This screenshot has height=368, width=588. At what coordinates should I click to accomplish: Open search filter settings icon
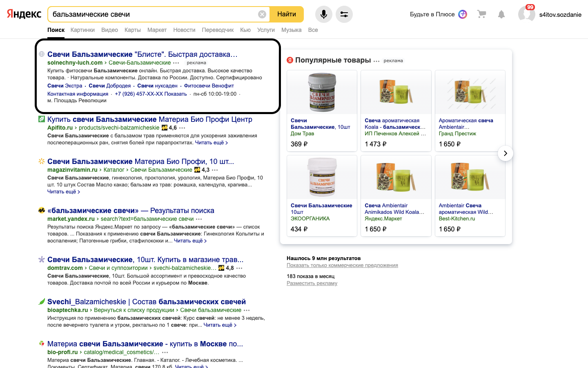coord(344,14)
